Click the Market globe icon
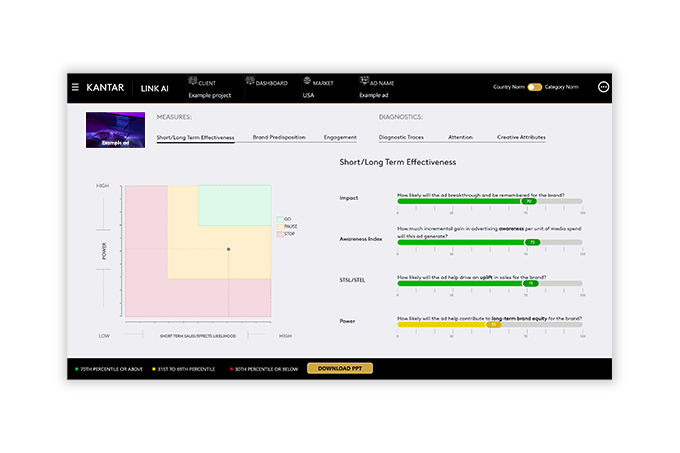680x453 pixels. (x=307, y=82)
